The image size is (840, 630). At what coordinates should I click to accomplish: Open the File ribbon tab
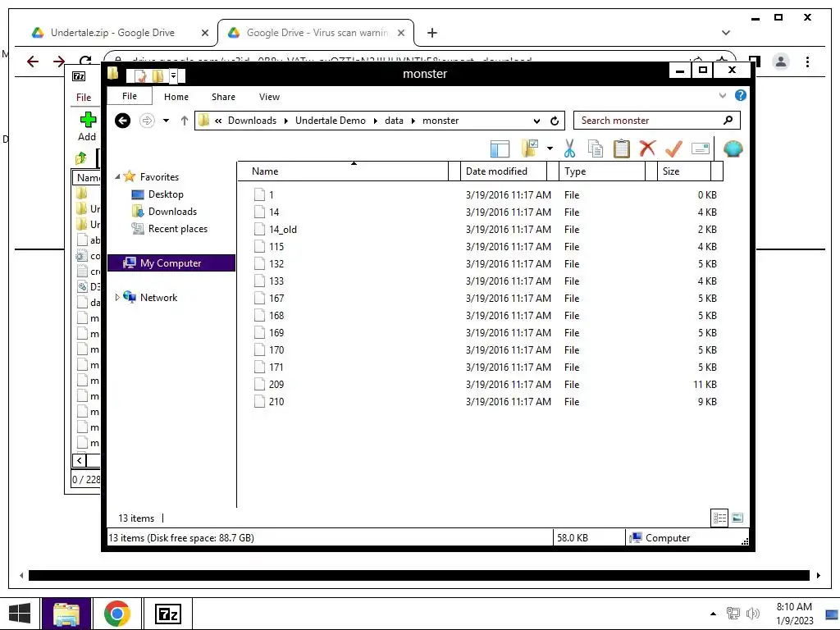click(130, 97)
